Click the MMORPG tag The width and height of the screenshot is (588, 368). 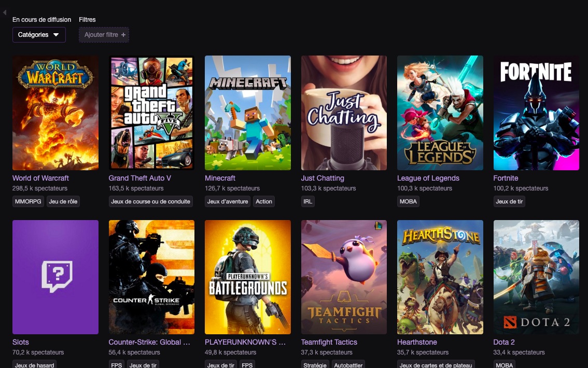pyautogui.click(x=28, y=201)
